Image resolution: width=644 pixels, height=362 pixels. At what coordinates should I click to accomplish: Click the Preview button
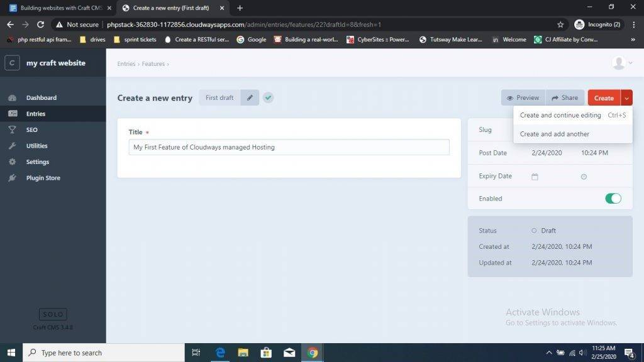click(x=523, y=98)
